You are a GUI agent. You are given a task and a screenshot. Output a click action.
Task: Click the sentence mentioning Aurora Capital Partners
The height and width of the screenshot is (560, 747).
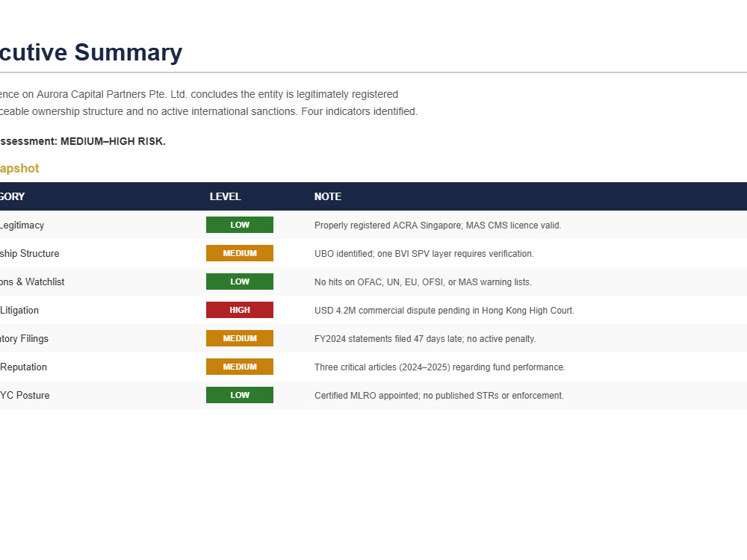point(199,94)
